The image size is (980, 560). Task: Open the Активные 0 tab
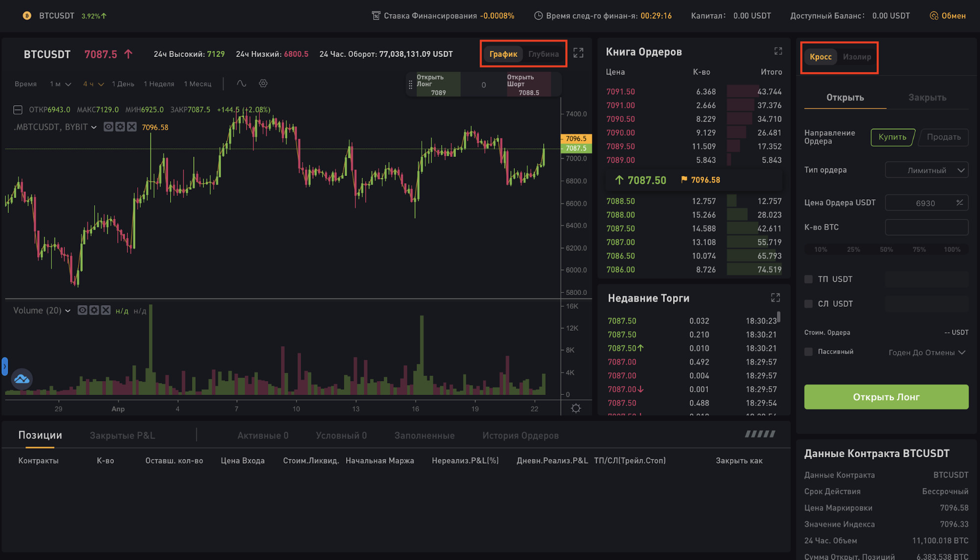(x=263, y=436)
